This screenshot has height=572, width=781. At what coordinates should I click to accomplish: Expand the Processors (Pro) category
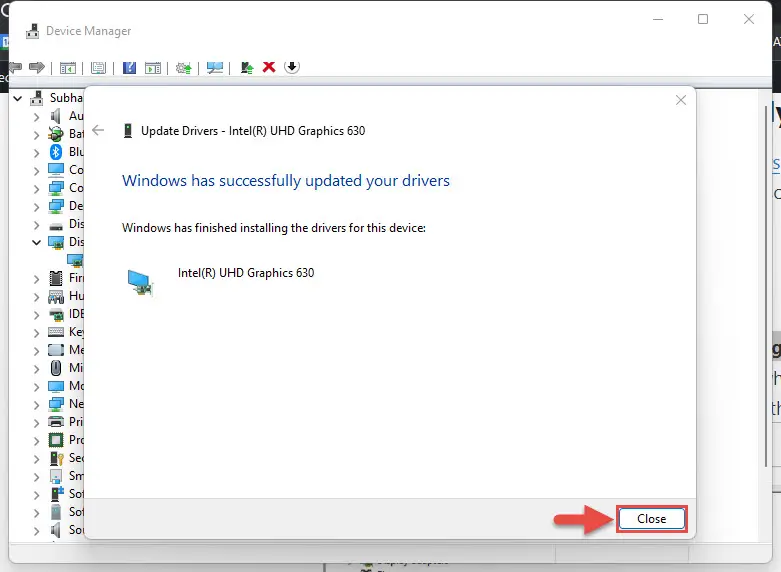click(x=36, y=440)
